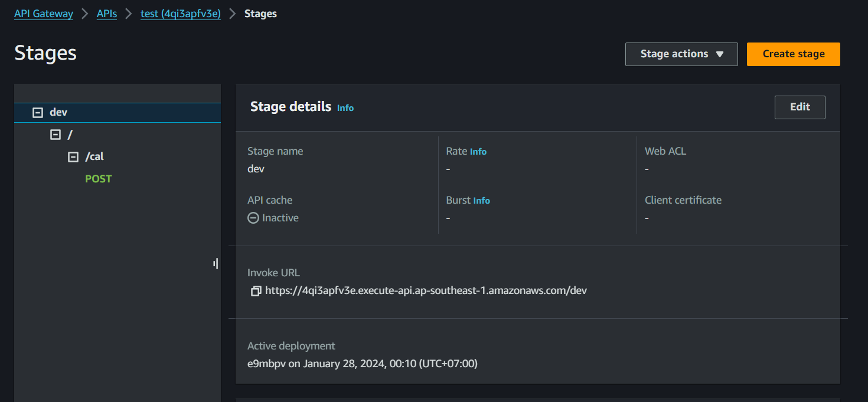Navigate to APIs breadcrumb link
This screenshot has height=402, width=868.
(x=107, y=14)
